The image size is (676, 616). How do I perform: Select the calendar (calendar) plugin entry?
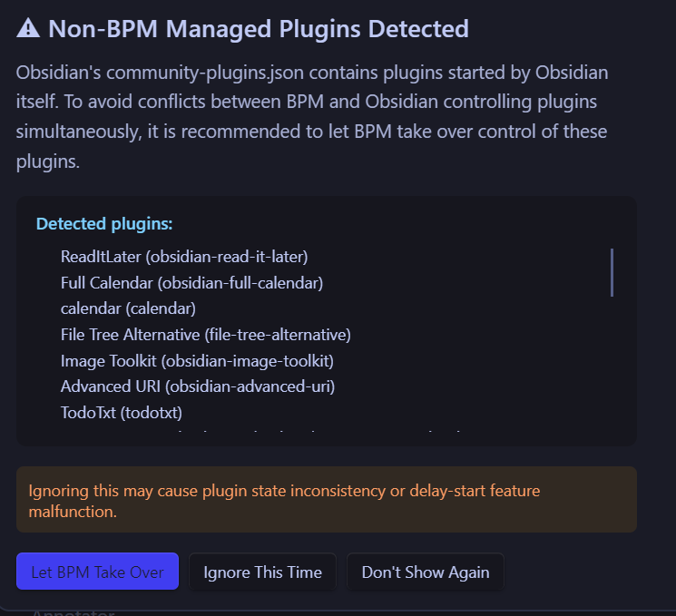(x=128, y=308)
